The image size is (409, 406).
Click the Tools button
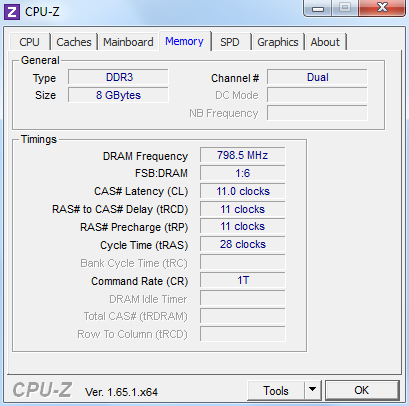(x=276, y=390)
